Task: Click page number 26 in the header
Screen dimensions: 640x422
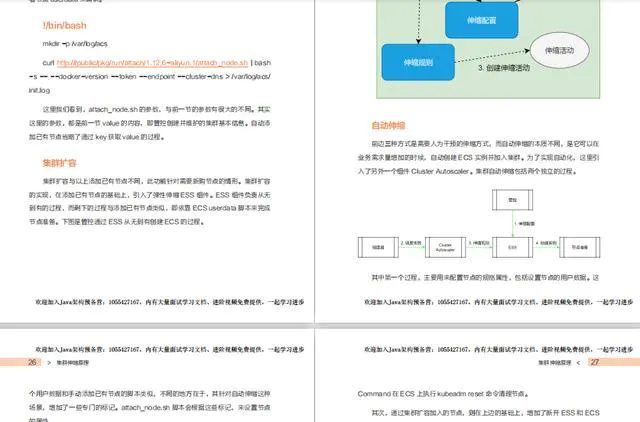Action: [x=32, y=362]
